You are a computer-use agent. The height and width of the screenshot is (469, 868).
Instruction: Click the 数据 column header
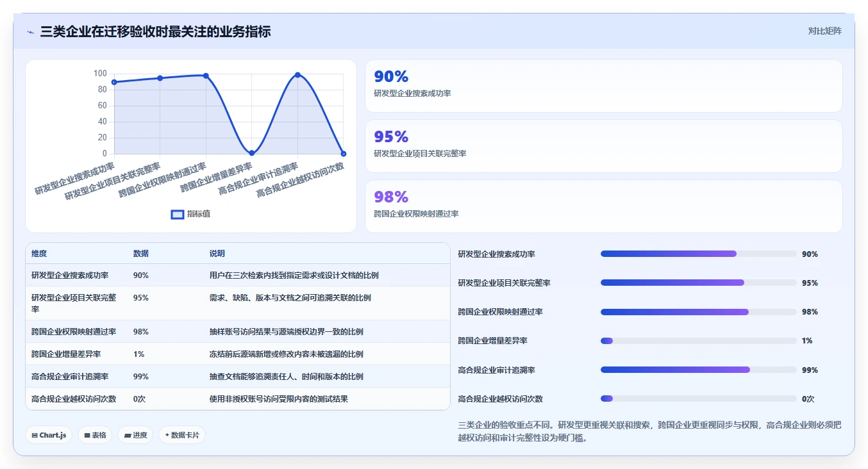[x=141, y=254]
